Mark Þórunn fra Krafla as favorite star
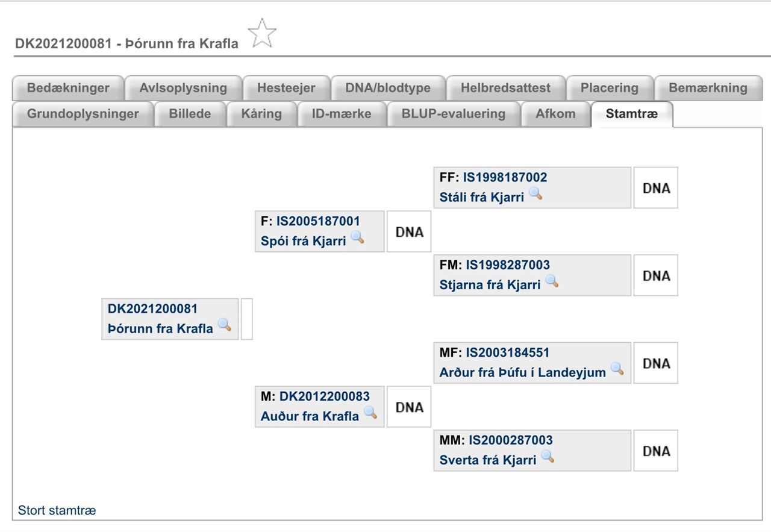This screenshot has height=532, width=771. (262, 34)
